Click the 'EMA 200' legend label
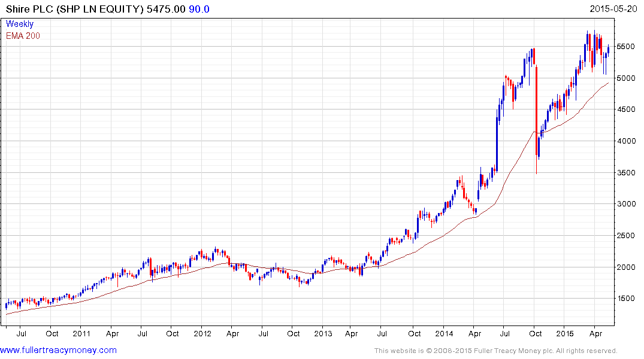644x359 pixels. 23,36
